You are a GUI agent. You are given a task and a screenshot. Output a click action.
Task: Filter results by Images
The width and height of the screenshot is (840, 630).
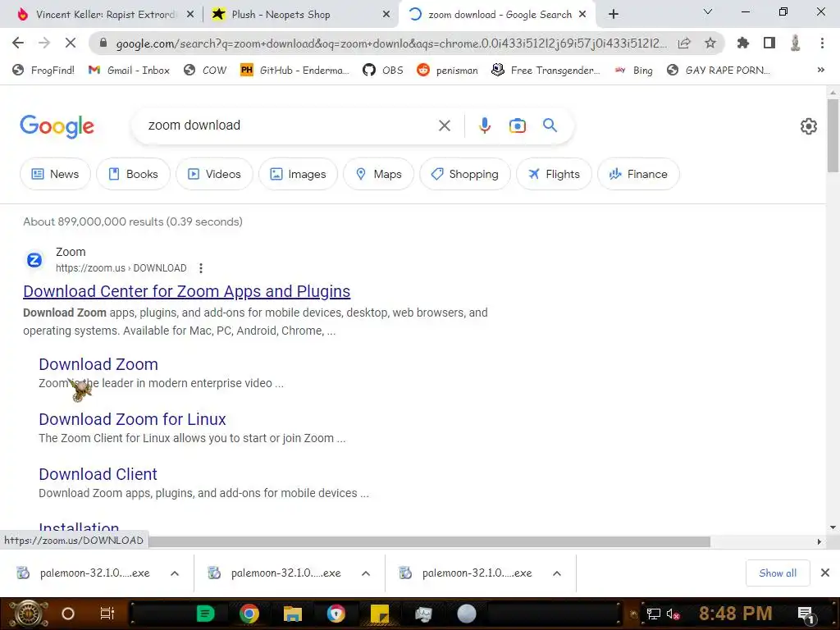coord(299,174)
